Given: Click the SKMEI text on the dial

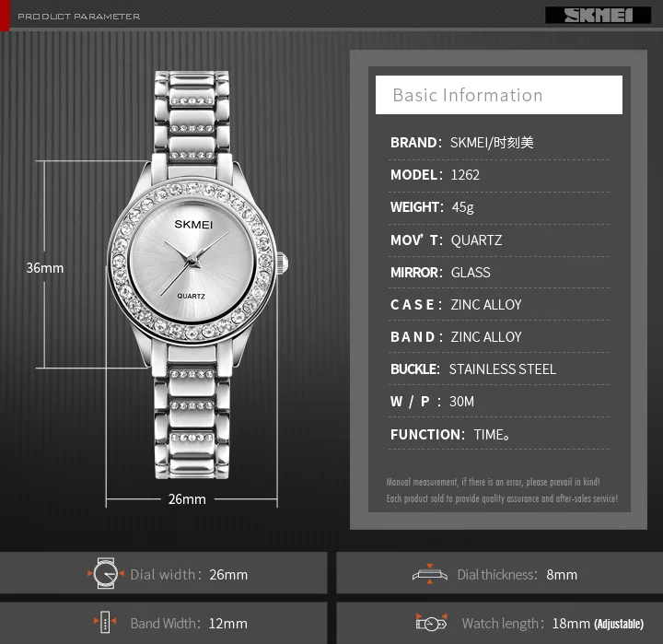Looking at the screenshot, I should pos(193,224).
